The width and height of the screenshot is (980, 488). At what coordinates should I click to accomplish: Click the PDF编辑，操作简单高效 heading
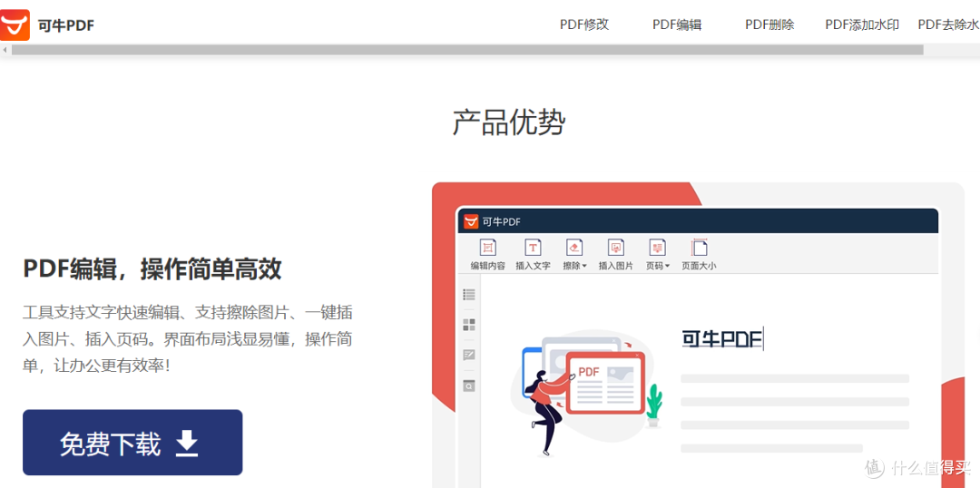pos(152,269)
